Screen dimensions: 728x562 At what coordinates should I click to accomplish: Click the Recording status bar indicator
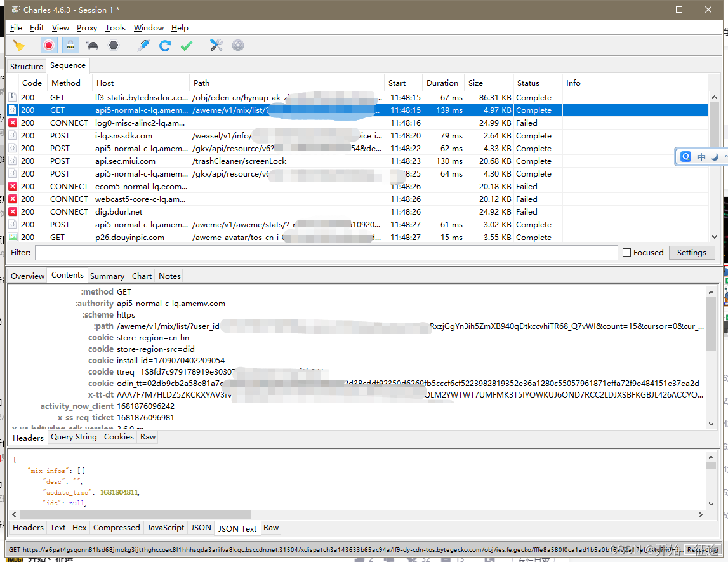point(703,549)
